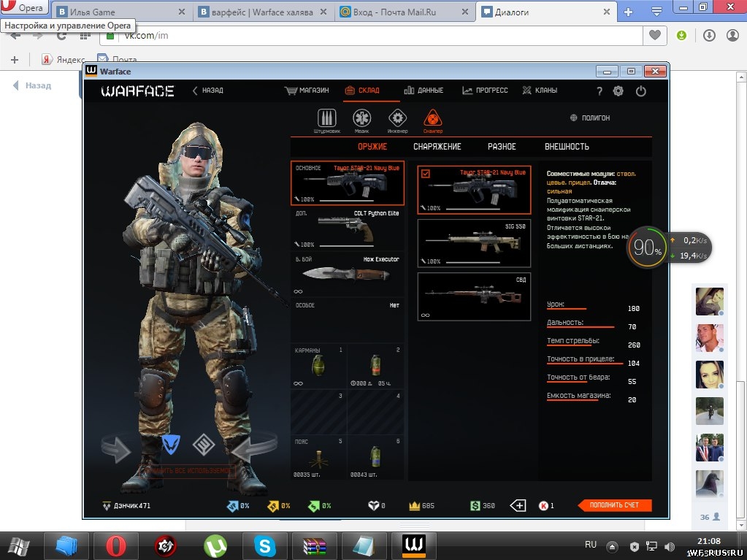Click the yellow booster icon with 0%
The image size is (747, 560).
coord(273,506)
